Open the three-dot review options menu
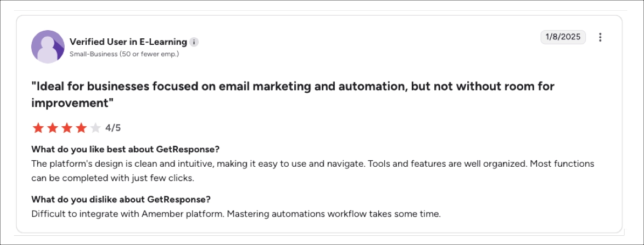This screenshot has height=245, width=644. point(600,37)
